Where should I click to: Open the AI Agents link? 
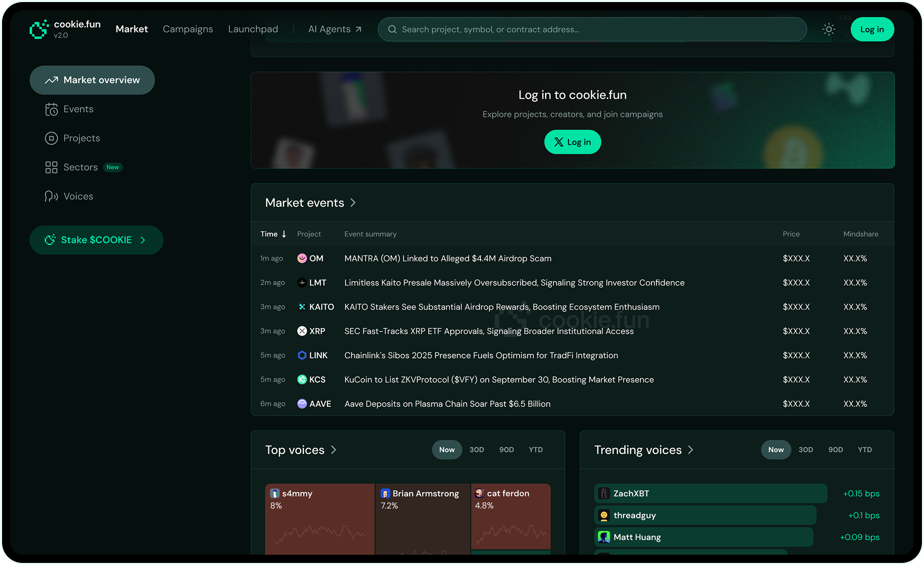point(335,29)
